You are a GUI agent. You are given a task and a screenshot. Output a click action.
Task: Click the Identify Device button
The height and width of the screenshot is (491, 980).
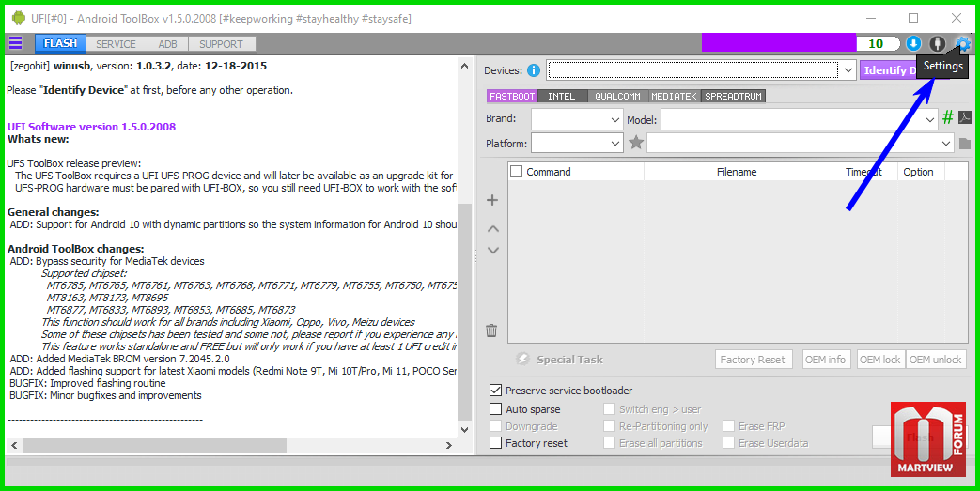pos(888,70)
